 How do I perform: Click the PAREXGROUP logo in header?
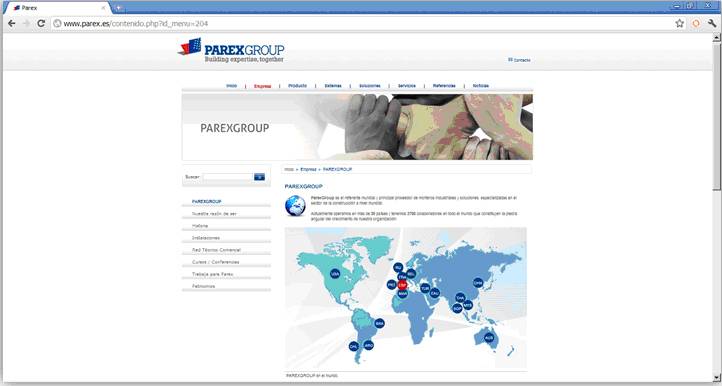click(231, 50)
